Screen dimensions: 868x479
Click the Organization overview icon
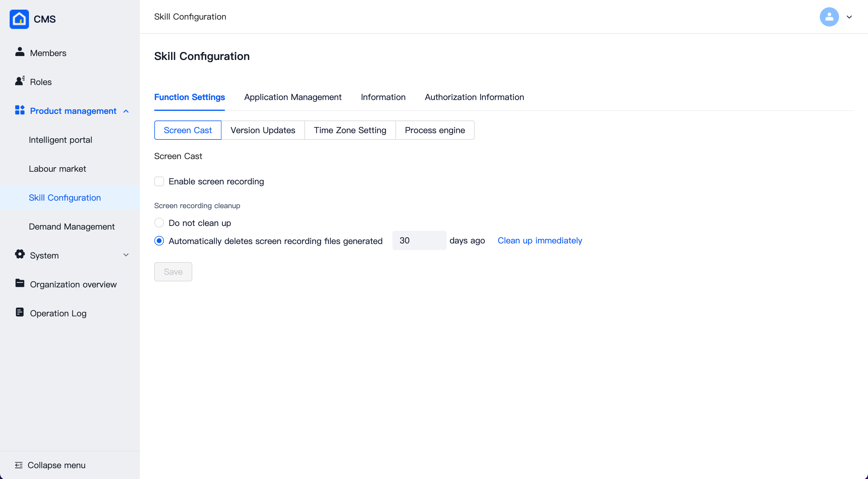pos(20,284)
